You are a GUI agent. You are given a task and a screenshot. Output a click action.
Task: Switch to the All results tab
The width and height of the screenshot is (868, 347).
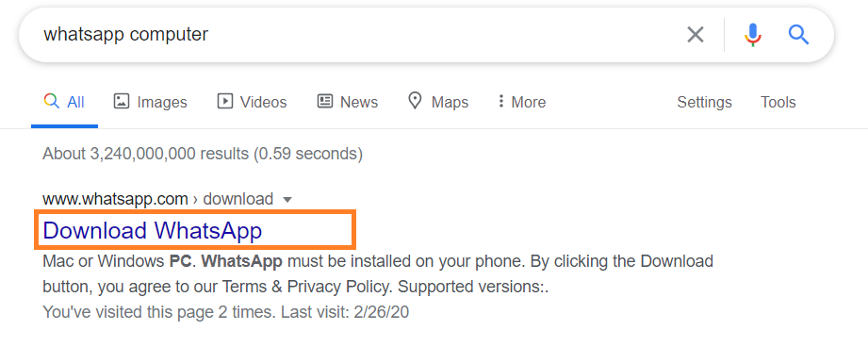coord(64,102)
